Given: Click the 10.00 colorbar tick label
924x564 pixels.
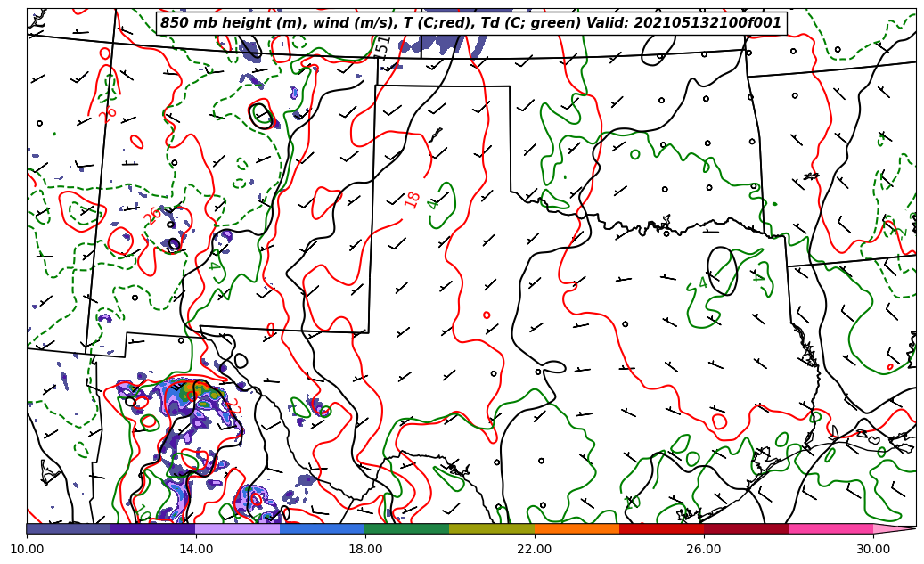Looking at the screenshot, I should (27, 549).
